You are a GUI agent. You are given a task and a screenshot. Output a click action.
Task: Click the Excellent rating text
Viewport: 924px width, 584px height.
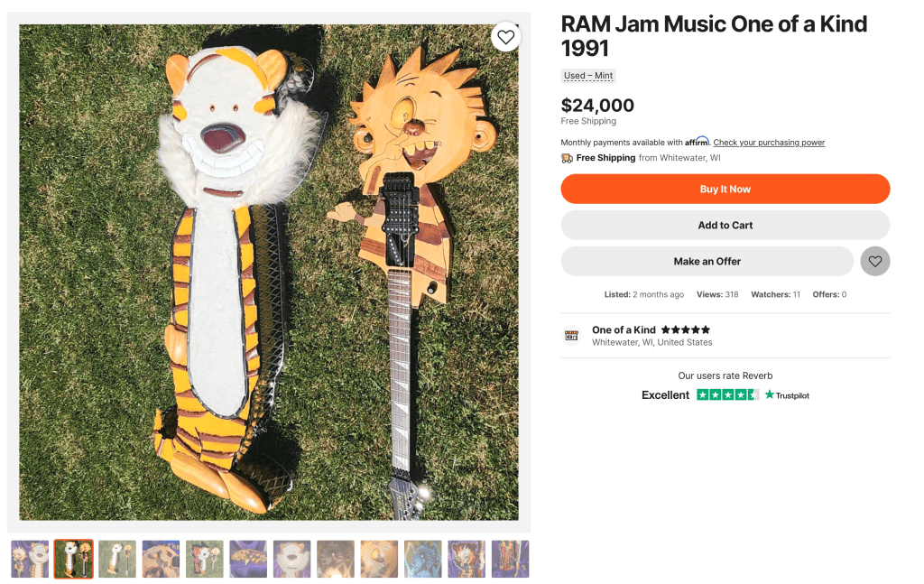pos(665,395)
